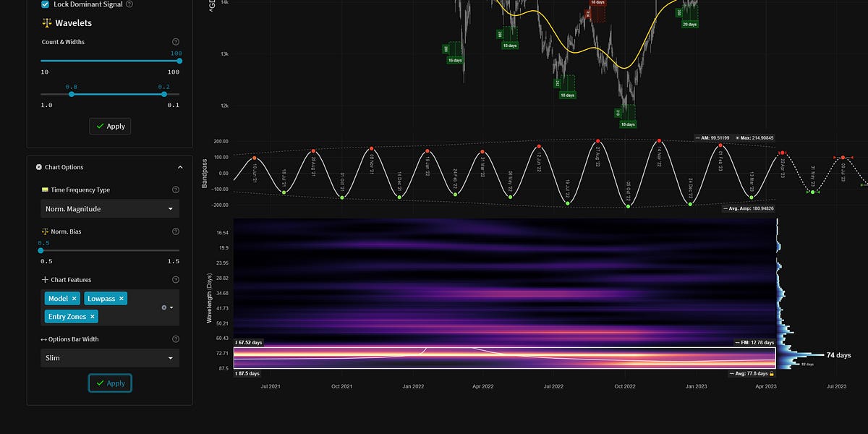This screenshot has height=434, width=868.
Task: Click the gear icon beside the feature chips
Action: coord(166,306)
